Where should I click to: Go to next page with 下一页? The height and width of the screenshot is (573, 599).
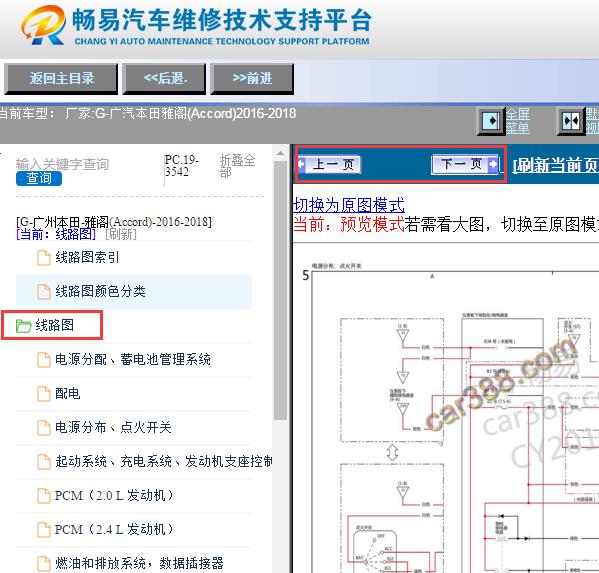tap(465, 165)
